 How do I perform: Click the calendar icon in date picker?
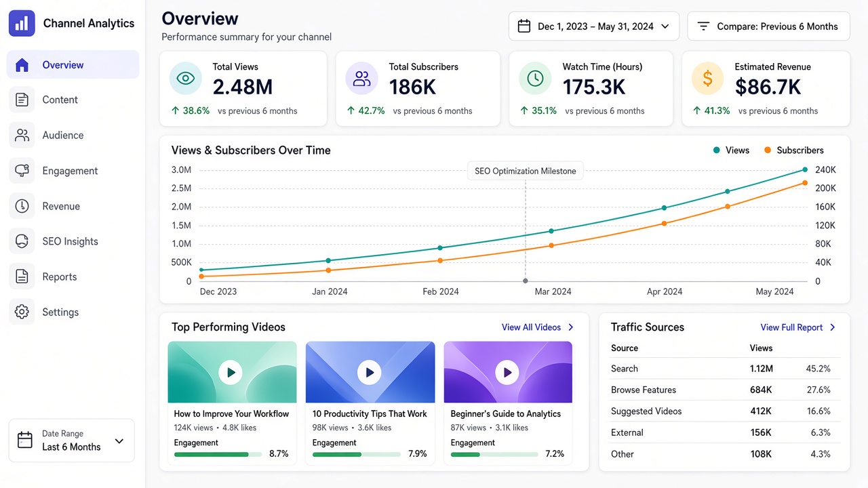click(x=524, y=26)
